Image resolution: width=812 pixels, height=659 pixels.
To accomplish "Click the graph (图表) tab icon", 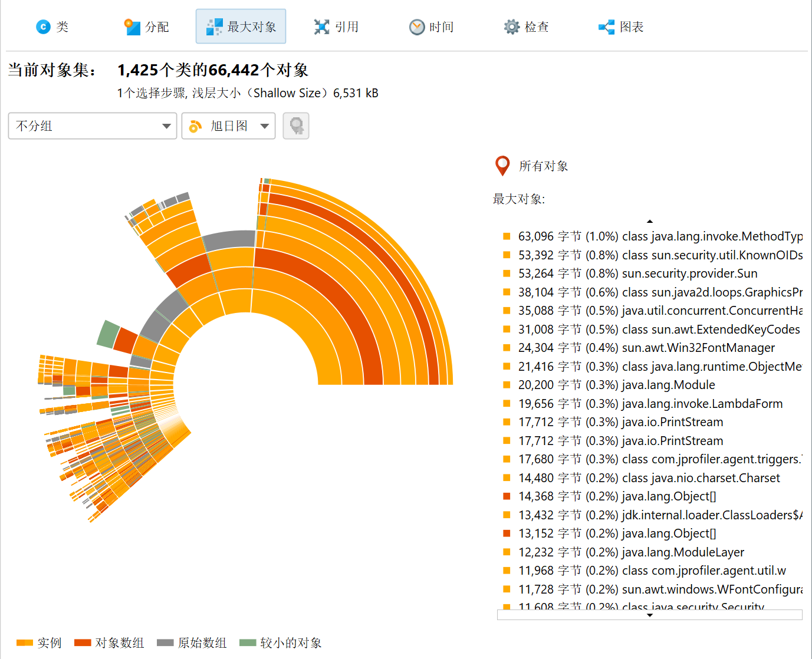I will point(606,27).
